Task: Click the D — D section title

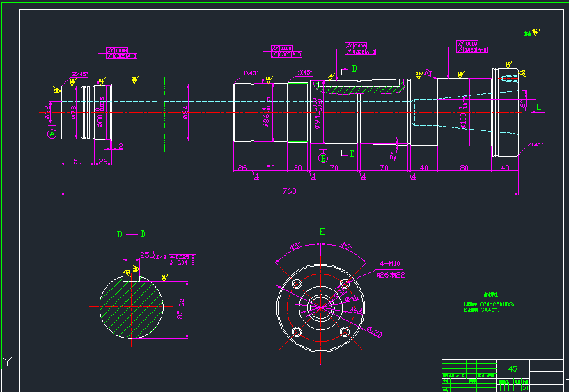Action: tap(131, 234)
